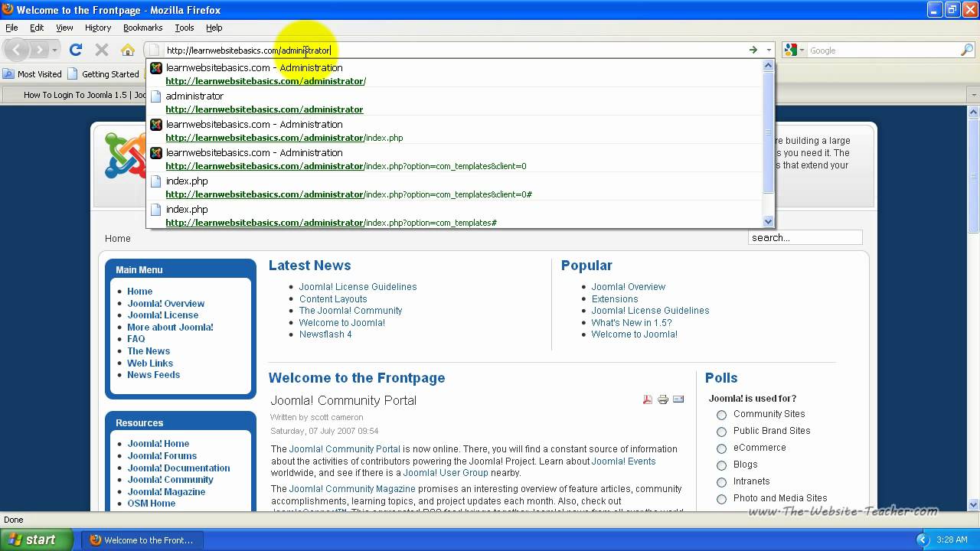Screen dimensions: 980x551
Task: Choose suggestion ending option=com_templates#
Action: (x=455, y=215)
